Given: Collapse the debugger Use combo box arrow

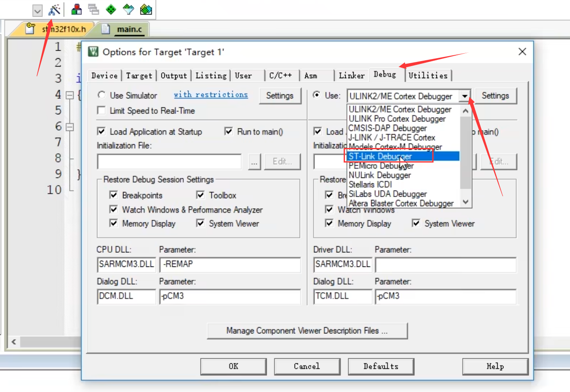Looking at the screenshot, I should point(465,96).
